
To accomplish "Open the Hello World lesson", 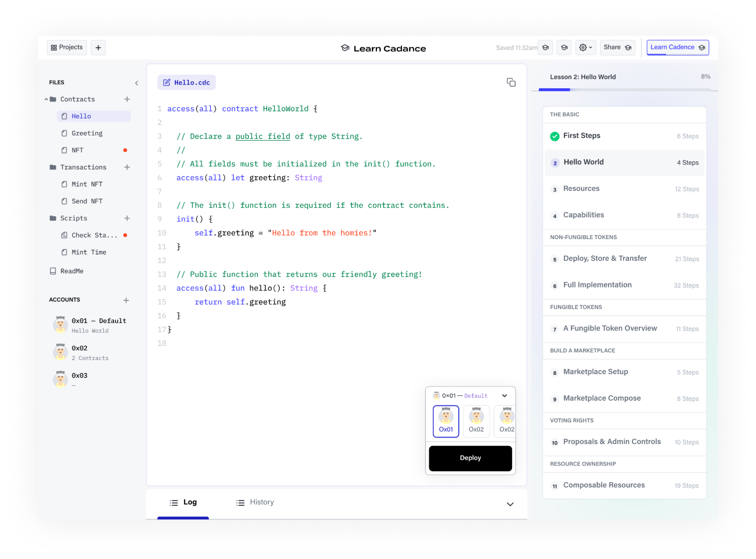I will pyautogui.click(x=625, y=162).
